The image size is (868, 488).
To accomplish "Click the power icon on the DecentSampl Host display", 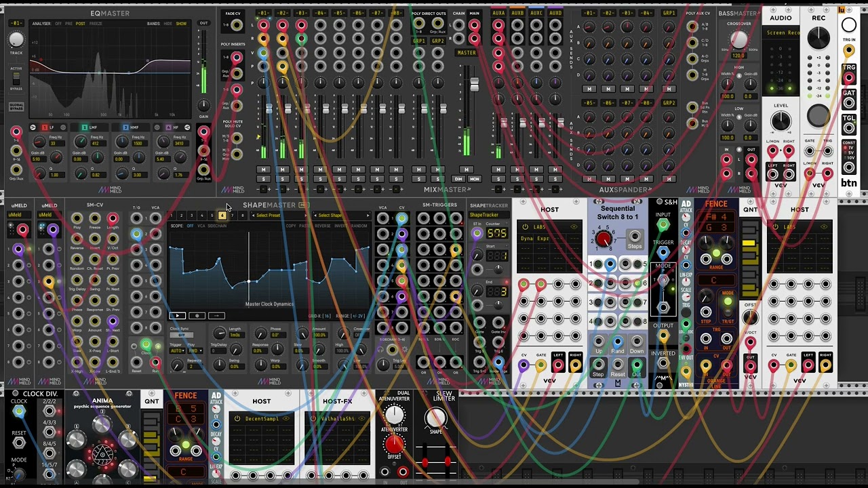I will (237, 419).
